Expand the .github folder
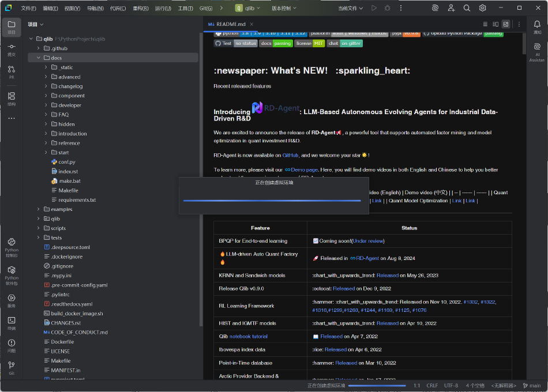The height and width of the screenshot is (392, 548). tap(39, 48)
